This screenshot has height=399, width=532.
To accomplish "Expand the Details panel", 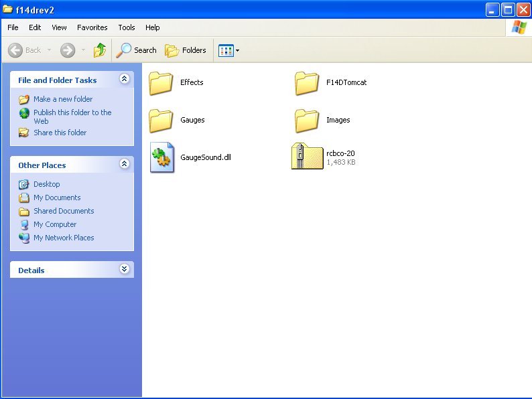I will click(x=124, y=269).
